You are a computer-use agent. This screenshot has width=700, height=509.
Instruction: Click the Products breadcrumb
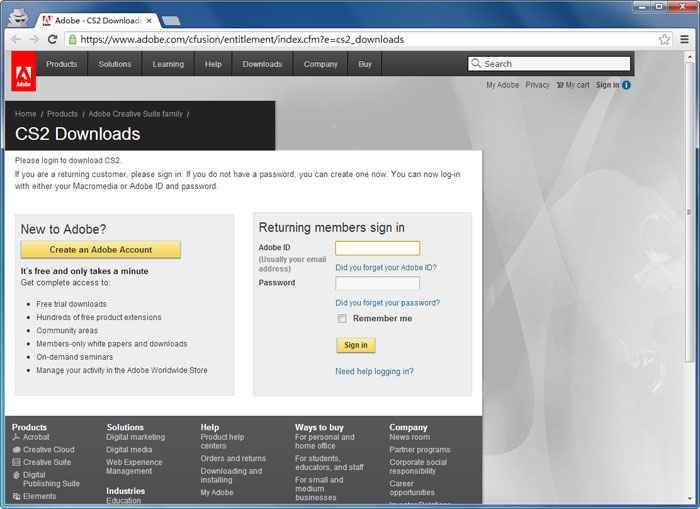point(62,114)
